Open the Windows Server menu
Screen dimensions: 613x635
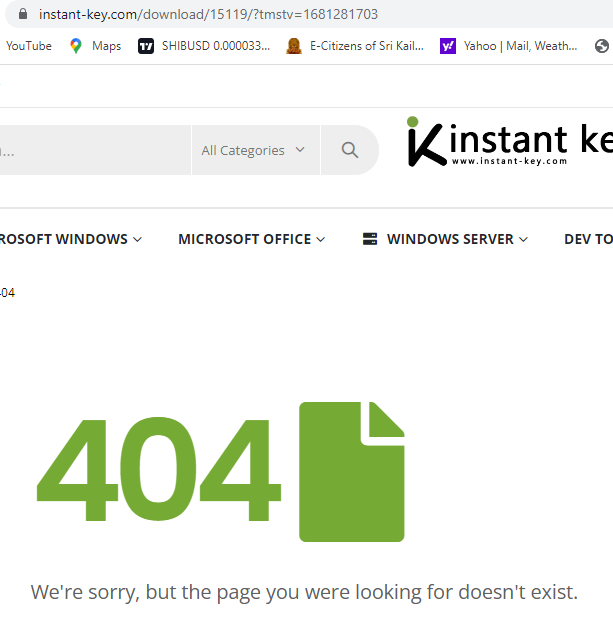pyautogui.click(x=445, y=239)
